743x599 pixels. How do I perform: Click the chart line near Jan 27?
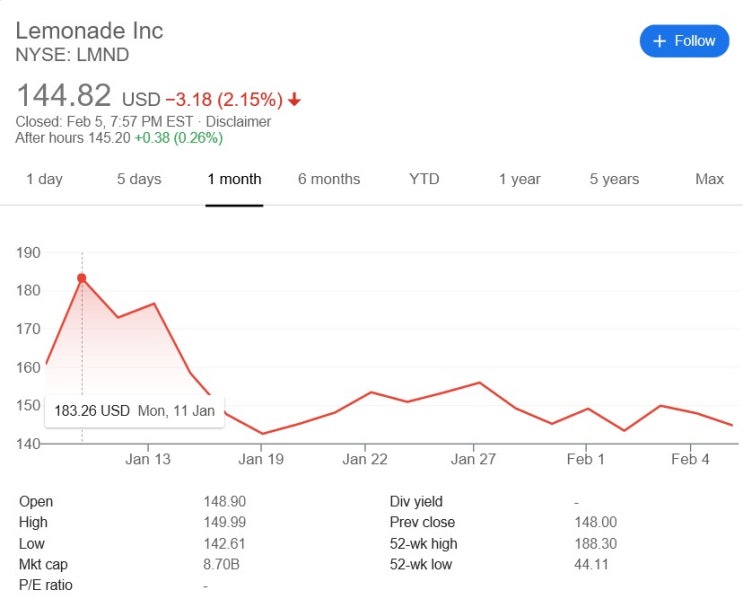click(x=479, y=383)
